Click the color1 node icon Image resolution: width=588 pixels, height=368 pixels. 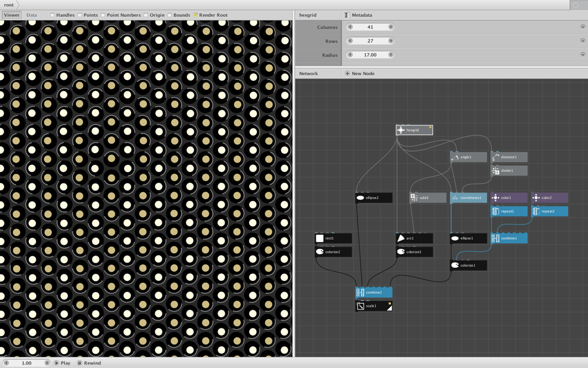click(495, 198)
